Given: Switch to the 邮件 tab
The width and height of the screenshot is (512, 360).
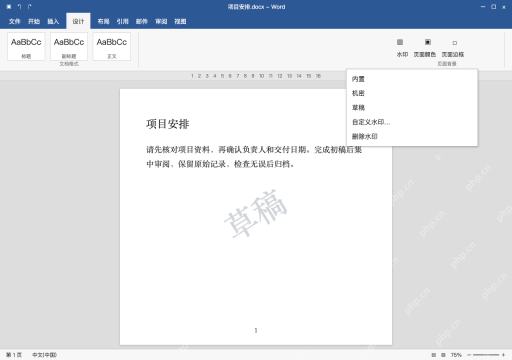Looking at the screenshot, I should point(142,21).
